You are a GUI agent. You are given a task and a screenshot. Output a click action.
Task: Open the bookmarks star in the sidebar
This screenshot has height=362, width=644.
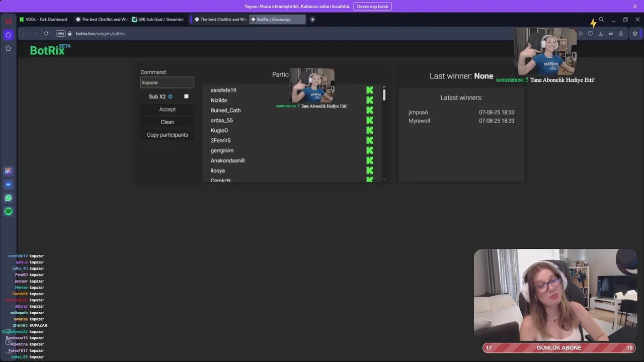8,48
